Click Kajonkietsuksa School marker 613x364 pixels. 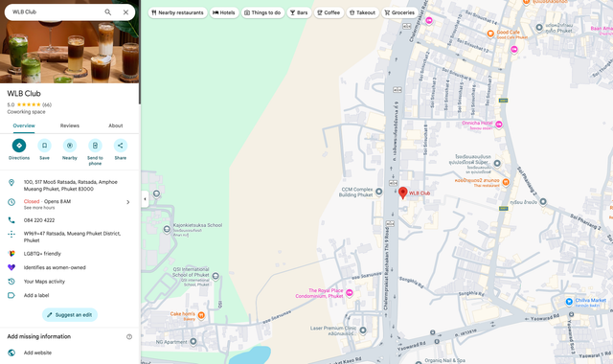point(167,229)
